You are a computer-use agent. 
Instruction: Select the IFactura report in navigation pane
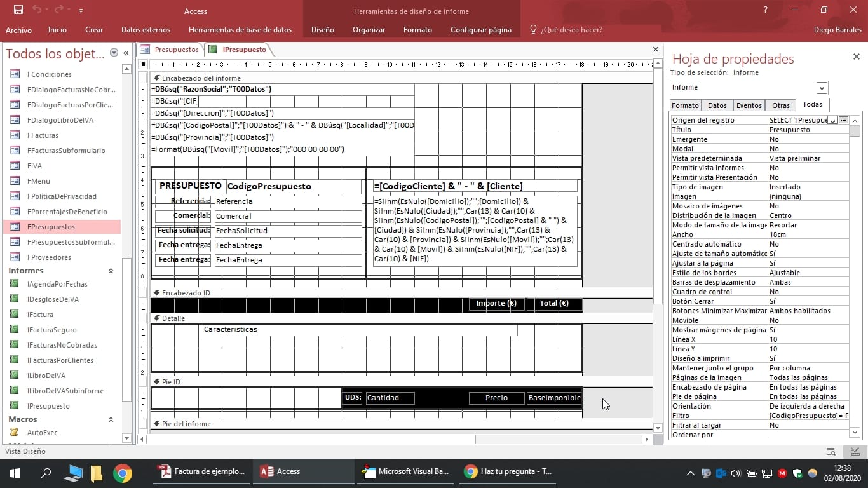click(40, 315)
